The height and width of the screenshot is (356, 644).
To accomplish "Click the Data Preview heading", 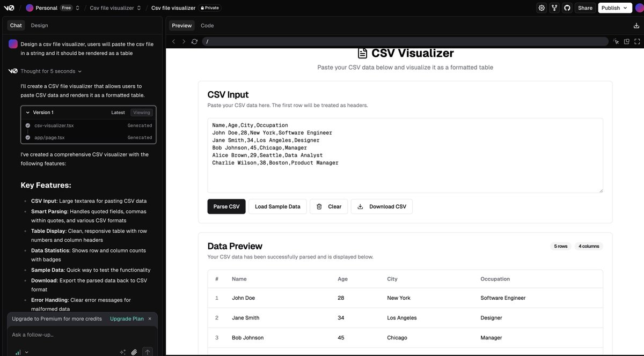I will point(235,246).
